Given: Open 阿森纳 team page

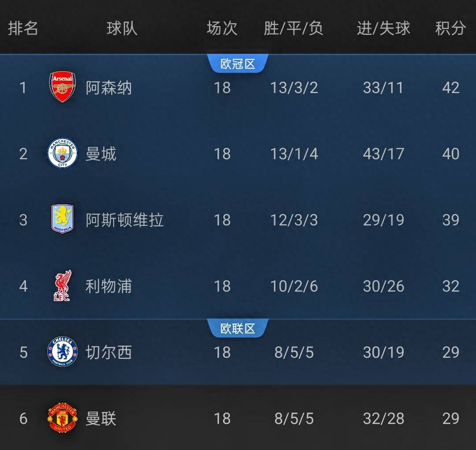Looking at the screenshot, I should coord(108,88).
